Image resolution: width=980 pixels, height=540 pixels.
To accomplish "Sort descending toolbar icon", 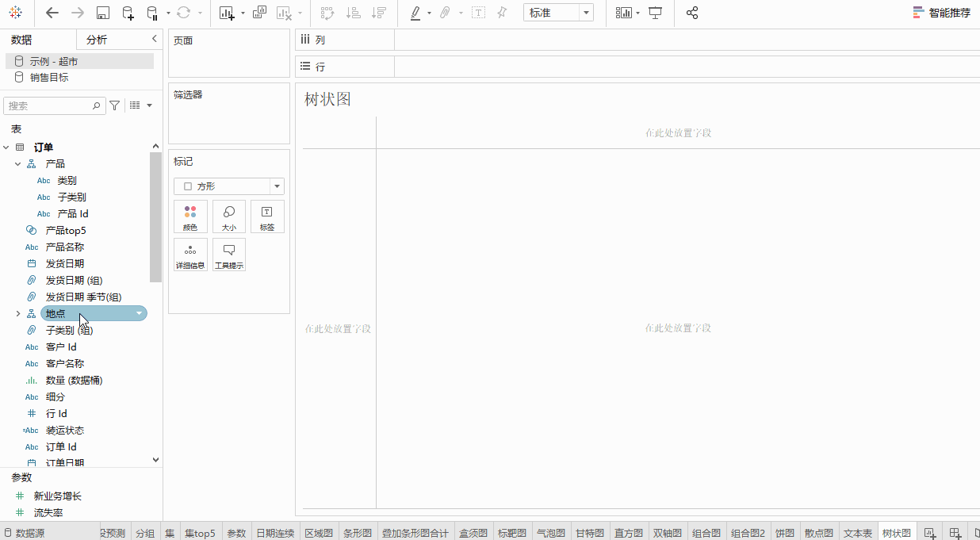I will click(x=379, y=13).
